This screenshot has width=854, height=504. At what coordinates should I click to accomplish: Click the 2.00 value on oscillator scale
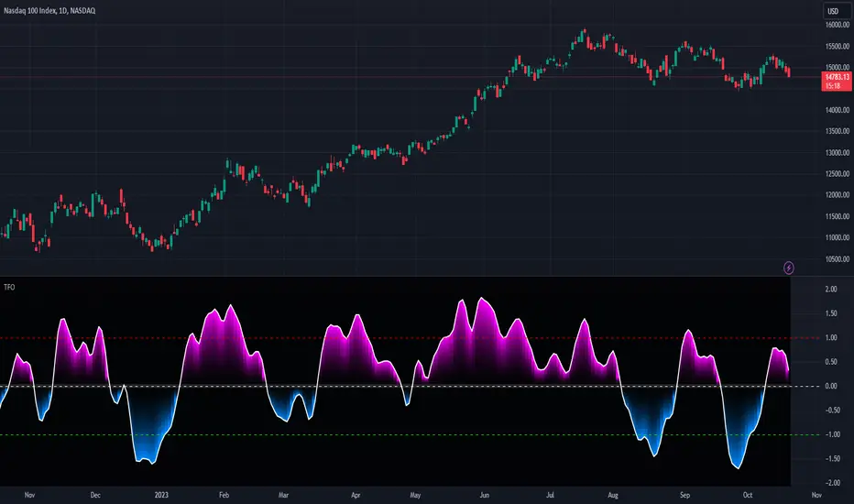(830, 290)
